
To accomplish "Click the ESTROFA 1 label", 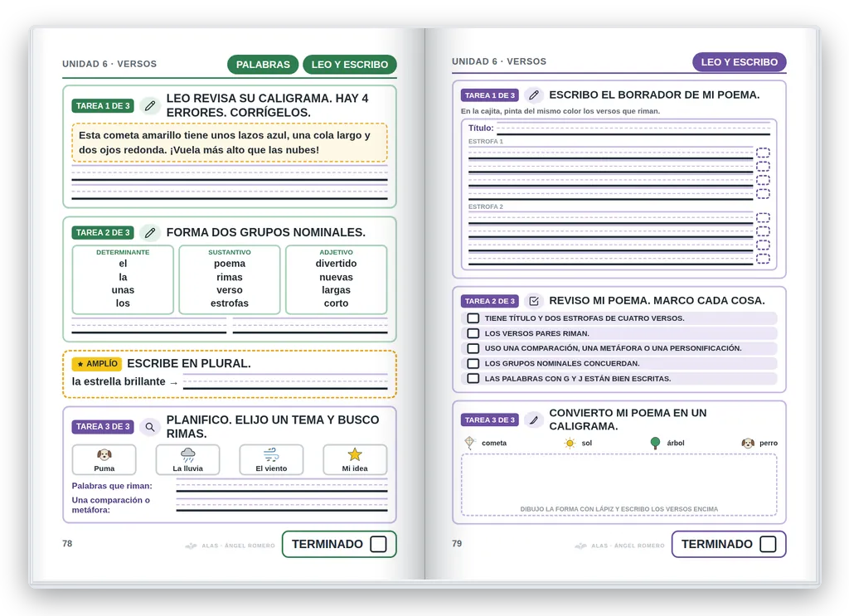I will coord(486,141).
